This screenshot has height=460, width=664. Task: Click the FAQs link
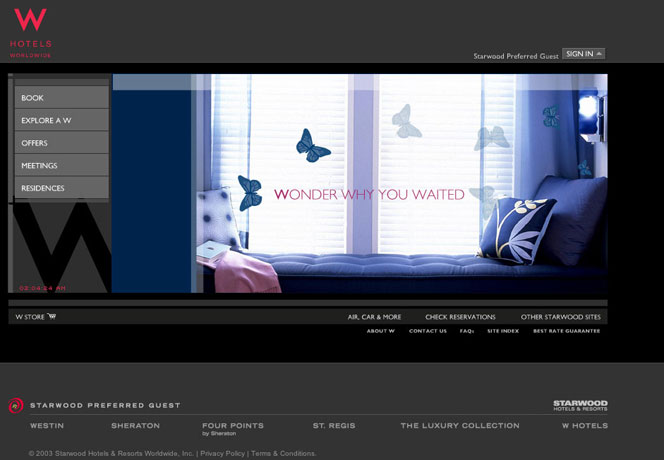click(467, 331)
